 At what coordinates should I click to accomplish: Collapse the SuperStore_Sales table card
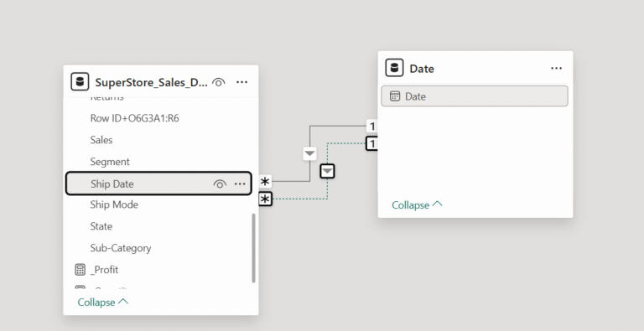click(x=102, y=302)
